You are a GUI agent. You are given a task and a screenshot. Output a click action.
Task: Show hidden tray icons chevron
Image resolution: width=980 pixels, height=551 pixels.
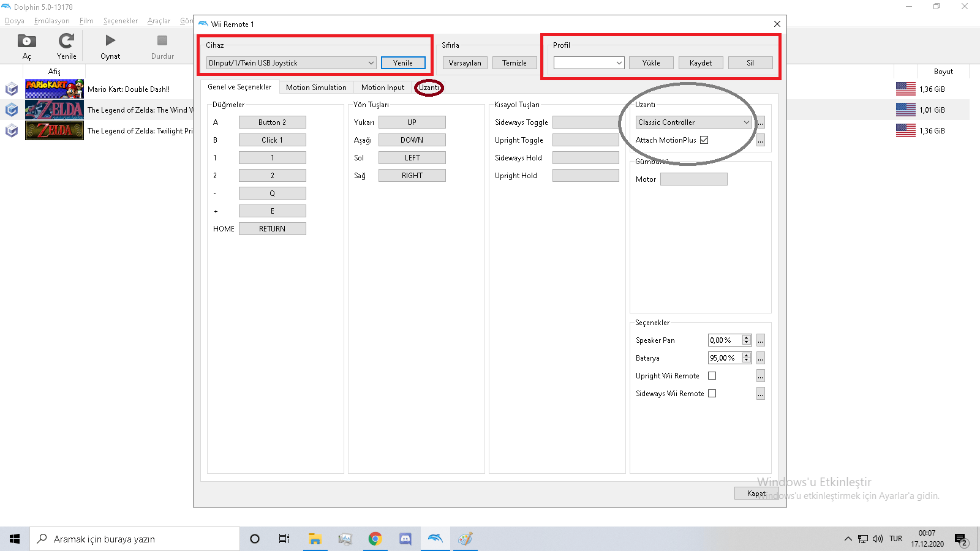coord(848,539)
